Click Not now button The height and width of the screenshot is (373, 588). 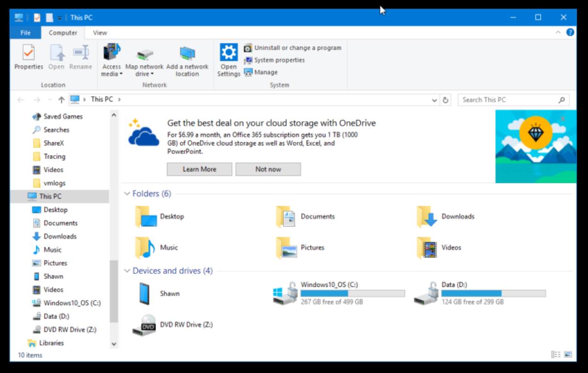[268, 169]
